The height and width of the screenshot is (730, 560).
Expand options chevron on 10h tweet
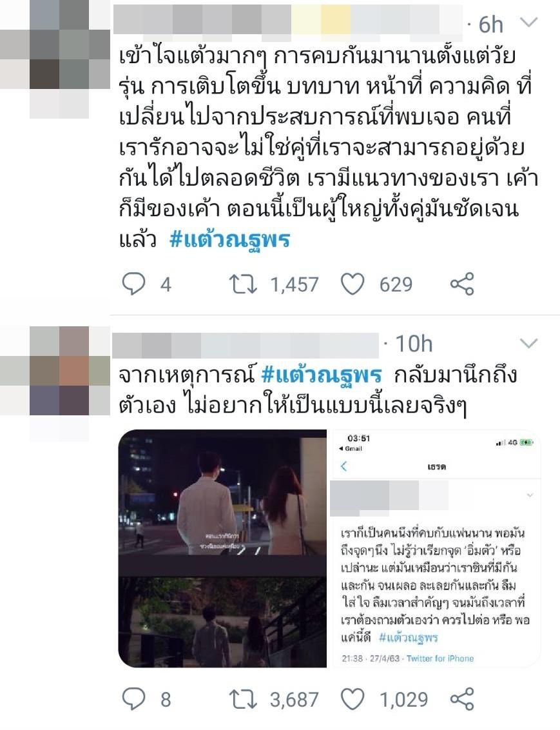528,344
